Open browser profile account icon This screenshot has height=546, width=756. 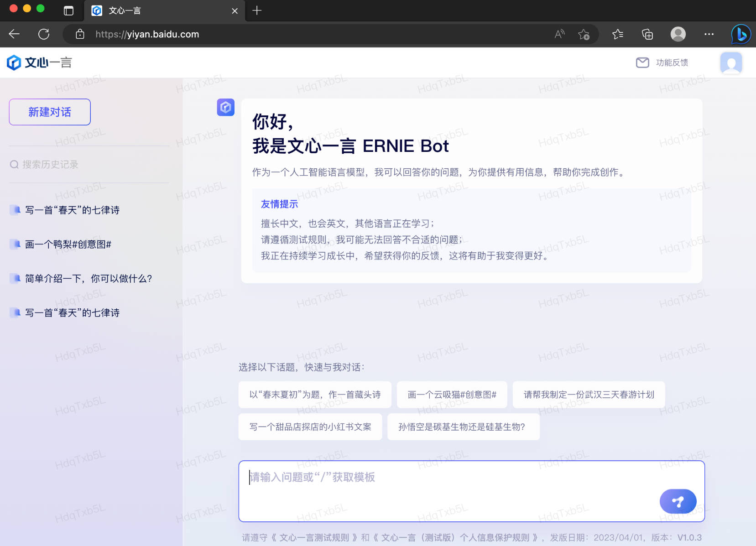tap(678, 34)
